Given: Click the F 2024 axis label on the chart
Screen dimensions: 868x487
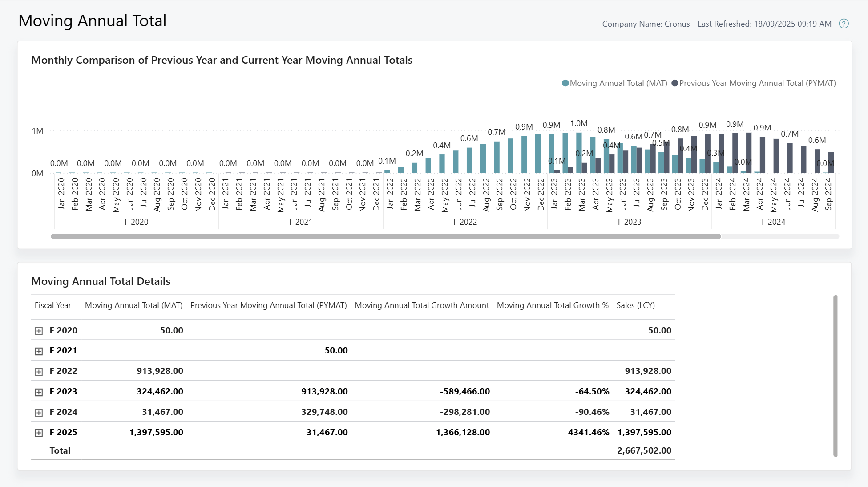Looking at the screenshot, I should point(774,222).
